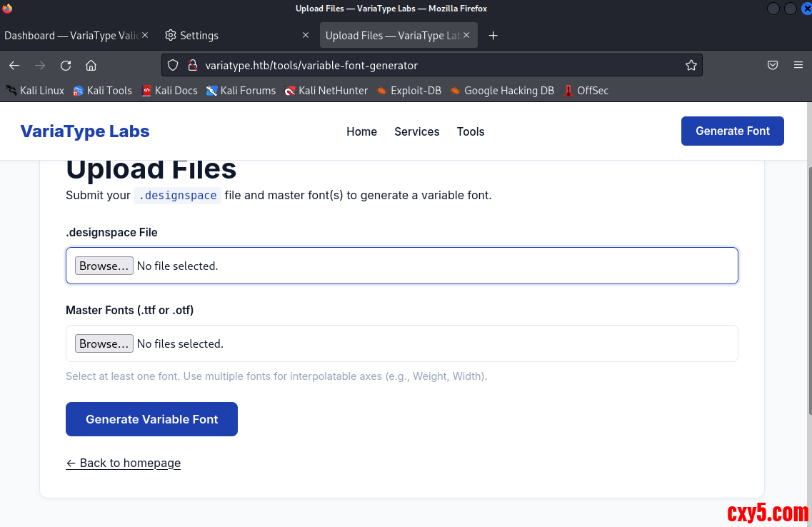The width and height of the screenshot is (812, 527).
Task: Click the shield tracking protection icon
Action: 173,65
